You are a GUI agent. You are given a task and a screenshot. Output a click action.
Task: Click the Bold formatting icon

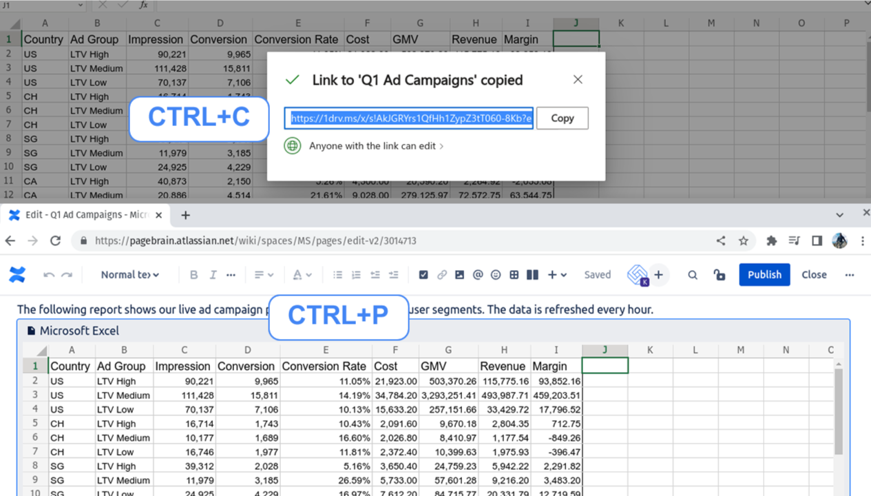pos(194,275)
